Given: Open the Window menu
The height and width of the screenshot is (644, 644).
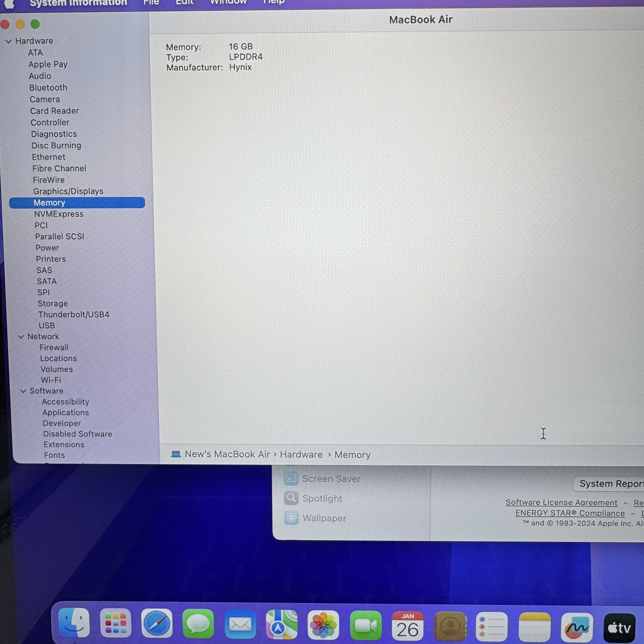Looking at the screenshot, I should 228,2.
